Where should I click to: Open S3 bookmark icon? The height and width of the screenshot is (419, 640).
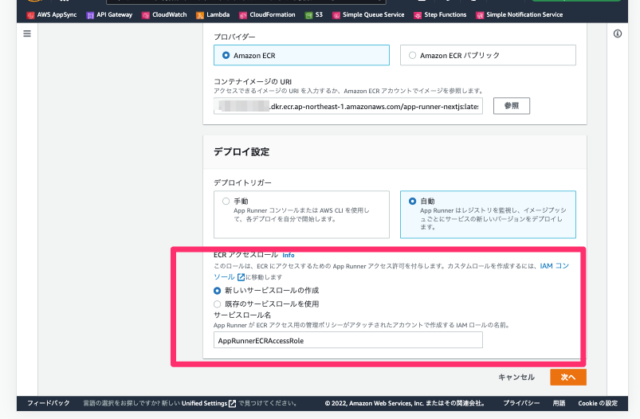tap(309, 15)
